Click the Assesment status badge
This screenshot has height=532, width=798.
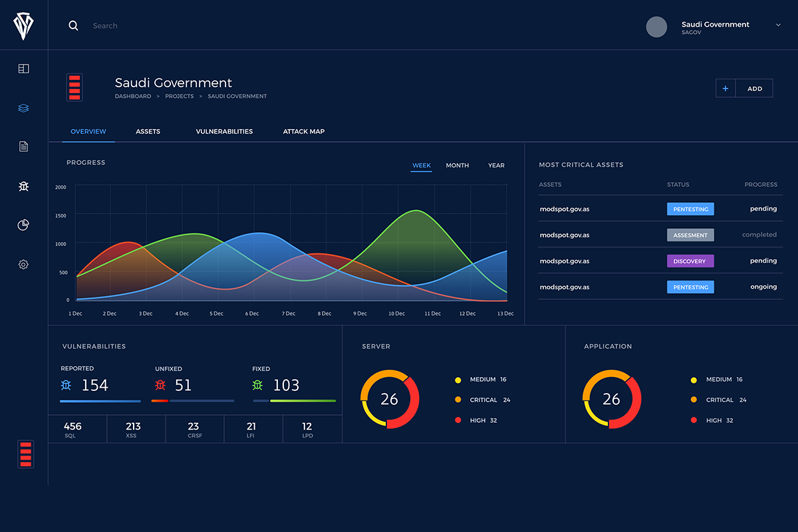690,235
